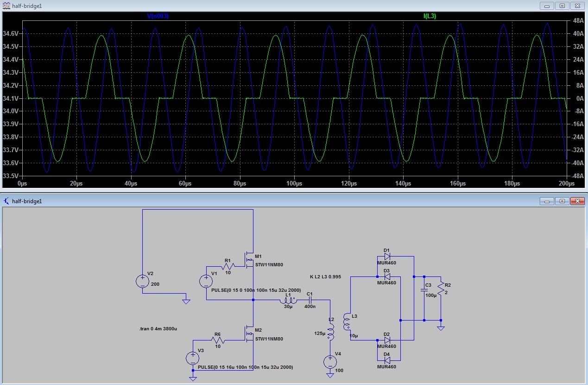
Task: Close the schematic window
Action: 577,201
